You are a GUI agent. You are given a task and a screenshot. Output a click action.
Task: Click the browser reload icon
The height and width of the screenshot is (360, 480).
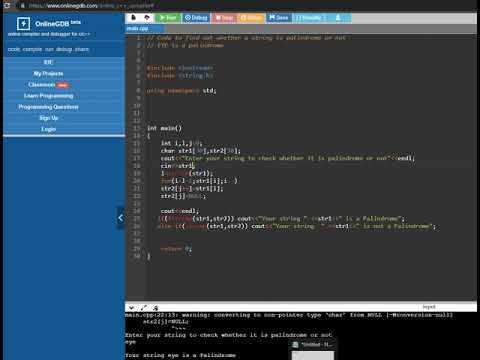click(7, 6)
